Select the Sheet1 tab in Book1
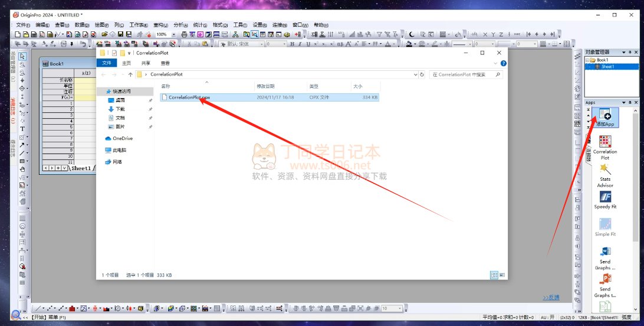Screen dimensions: 644x326 (81, 168)
